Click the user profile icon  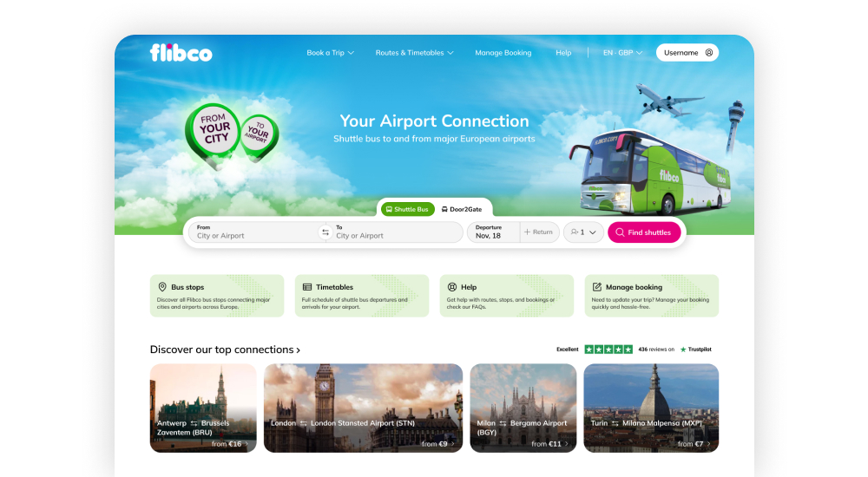pos(708,53)
